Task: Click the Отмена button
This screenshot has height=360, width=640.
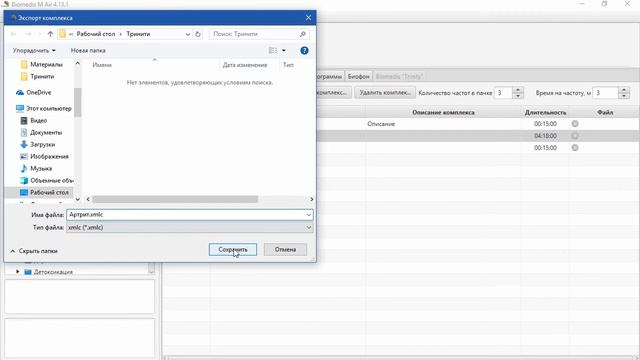Action: (x=285, y=249)
